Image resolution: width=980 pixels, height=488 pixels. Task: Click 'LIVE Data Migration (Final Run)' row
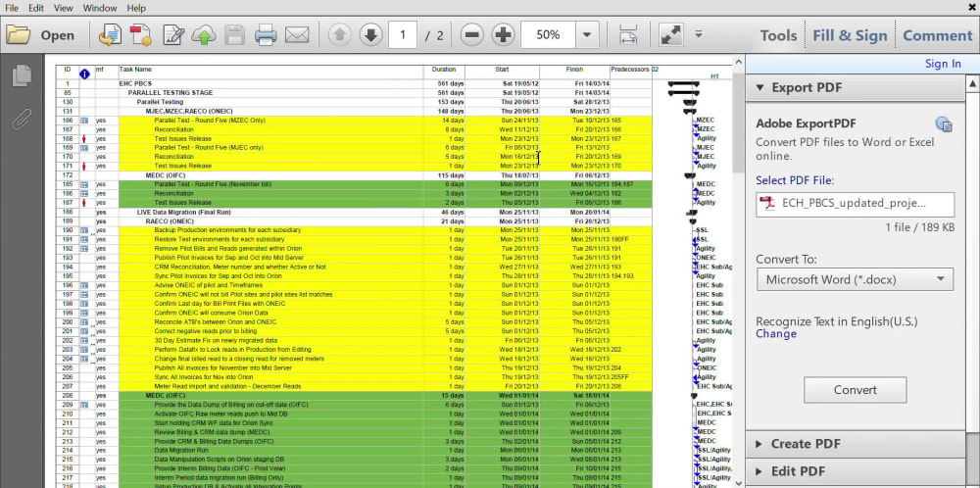coord(354,212)
